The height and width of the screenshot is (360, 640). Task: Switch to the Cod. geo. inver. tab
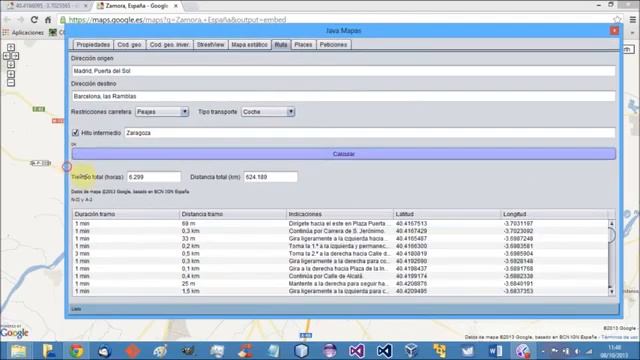click(169, 44)
